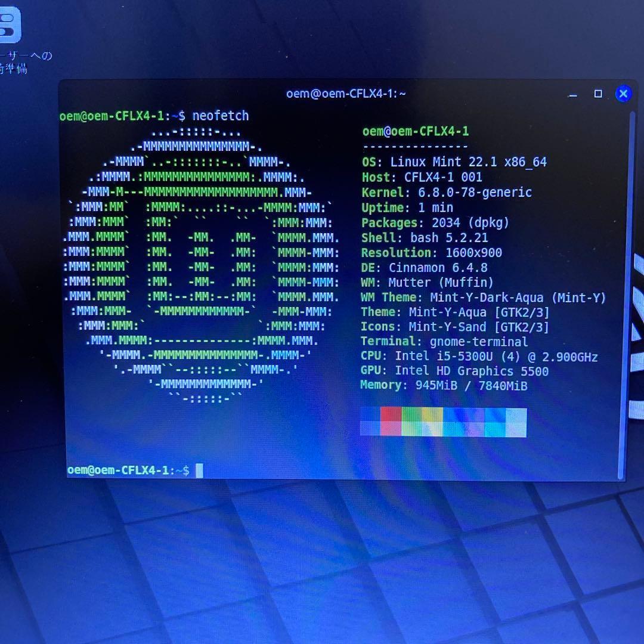Image resolution: width=644 pixels, height=644 pixels.
Task: Maximize the terminal window
Action: tap(598, 94)
